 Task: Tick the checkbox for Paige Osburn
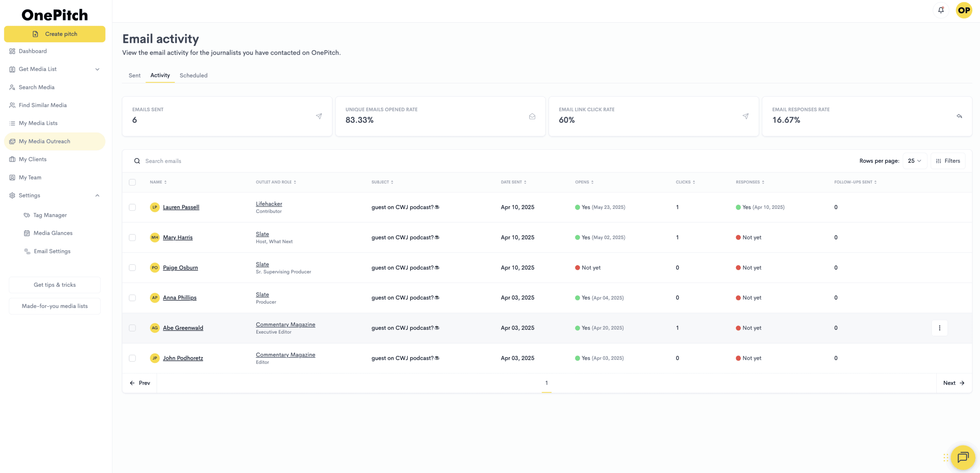pos(132,267)
